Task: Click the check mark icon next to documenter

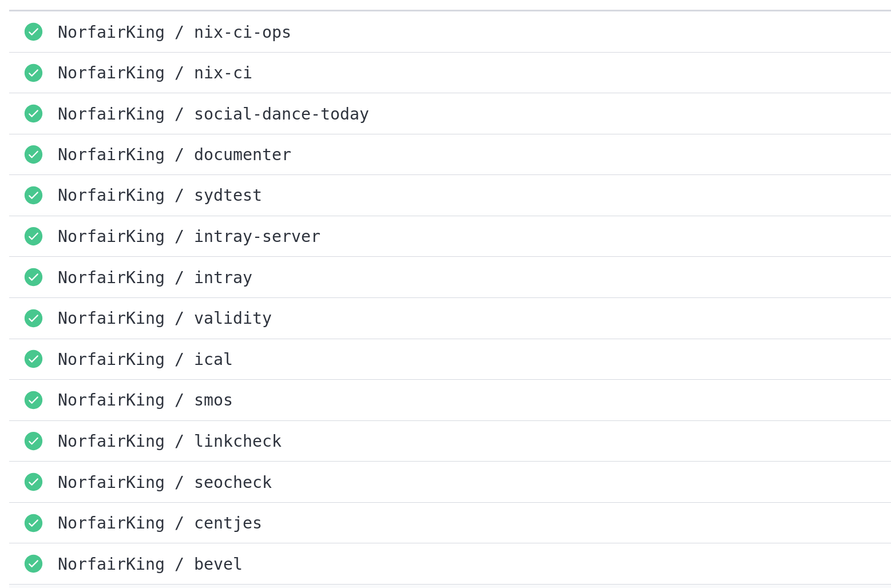Action: [x=33, y=154]
